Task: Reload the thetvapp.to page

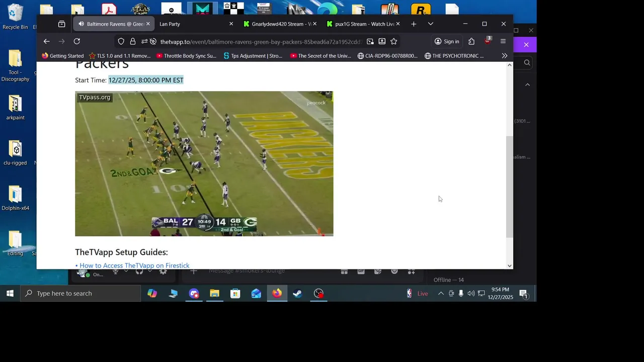Action: [x=77, y=42]
